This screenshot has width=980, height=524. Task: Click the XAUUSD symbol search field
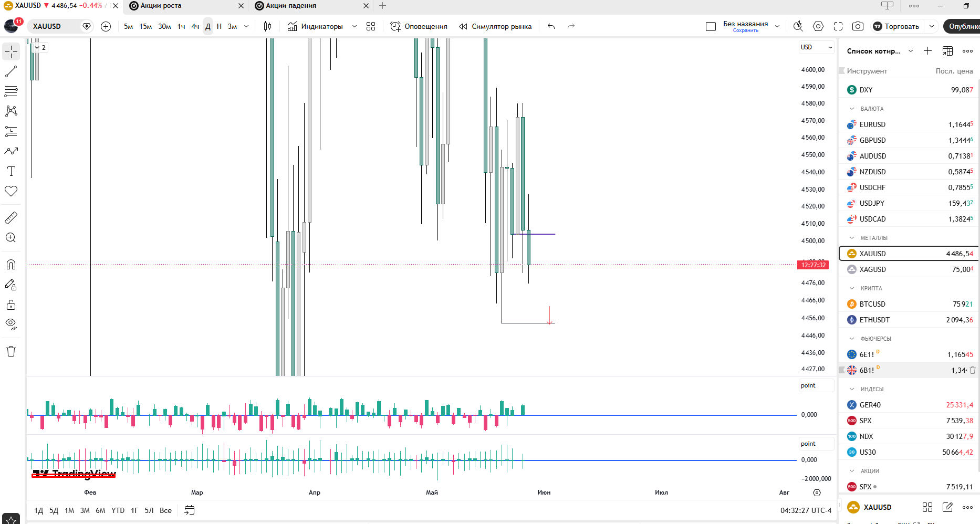(54, 26)
